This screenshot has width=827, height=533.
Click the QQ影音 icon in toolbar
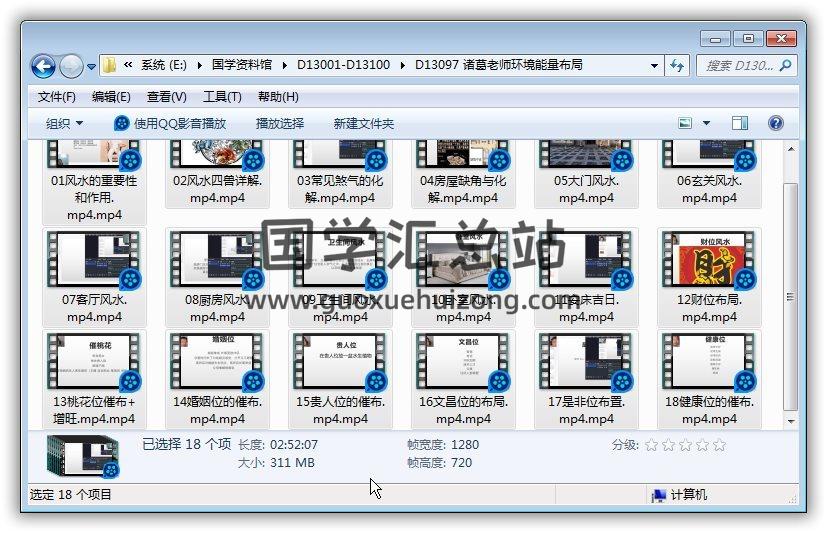pos(121,123)
